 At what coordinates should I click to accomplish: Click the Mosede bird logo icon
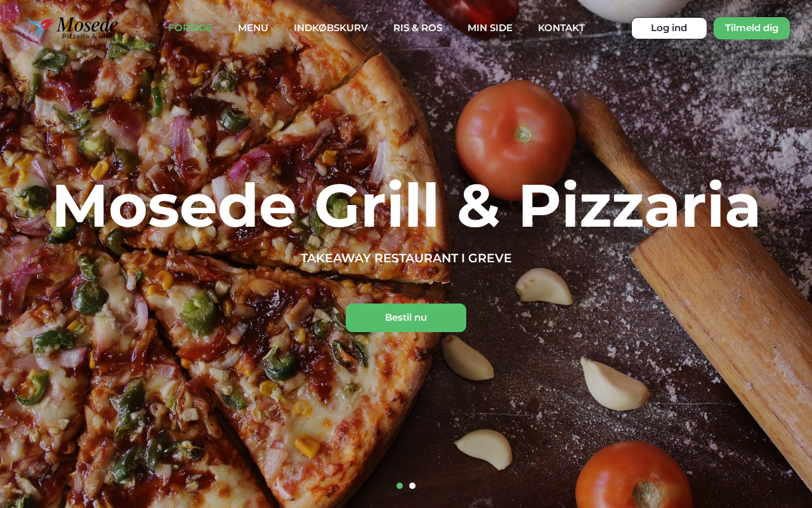[39, 27]
